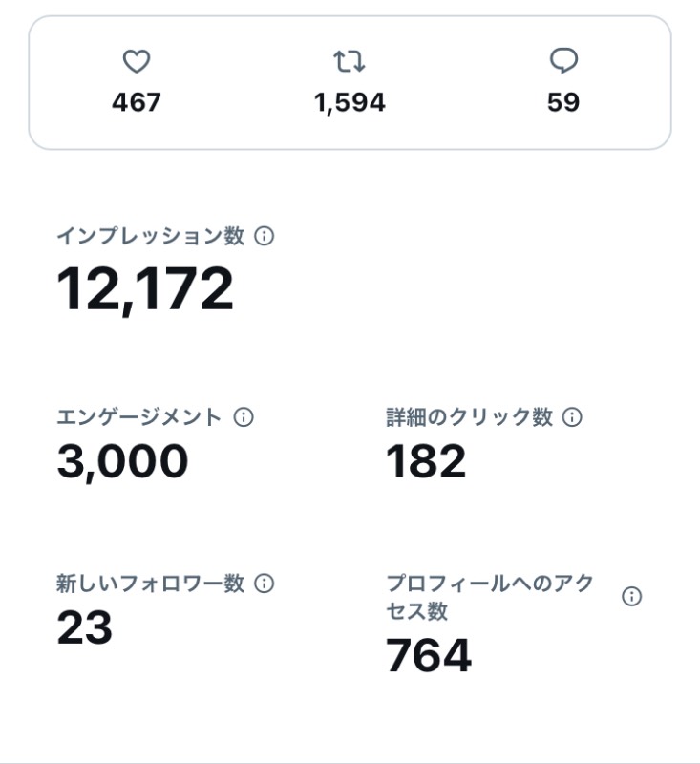Click the retweet arrows icon
700x764 pixels.
point(350,61)
